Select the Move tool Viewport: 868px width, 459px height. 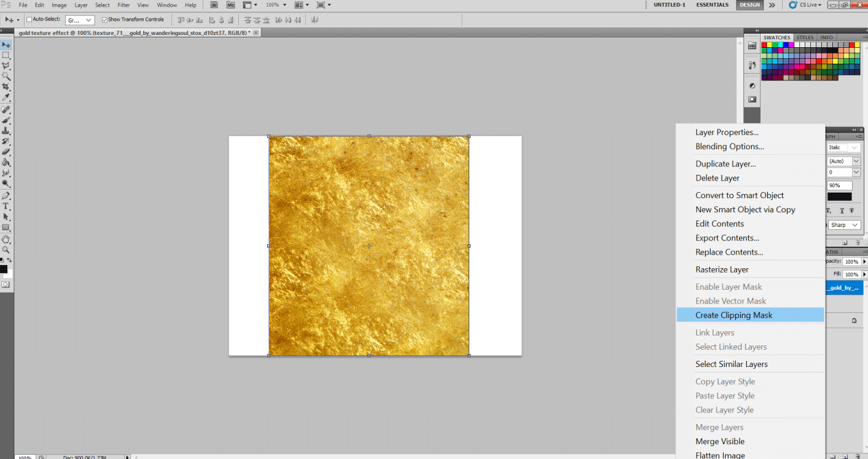[7, 44]
